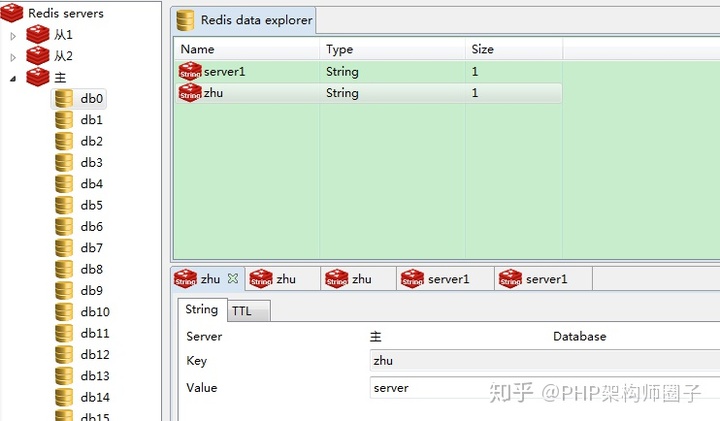Click the 从1 server icon
The width and height of the screenshot is (720, 421).
38,34
